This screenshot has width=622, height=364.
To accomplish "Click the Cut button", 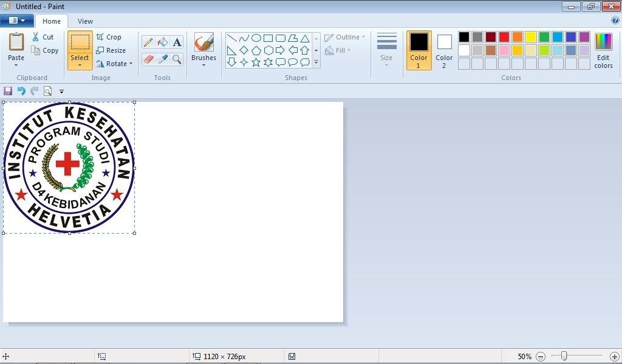I will (43, 37).
